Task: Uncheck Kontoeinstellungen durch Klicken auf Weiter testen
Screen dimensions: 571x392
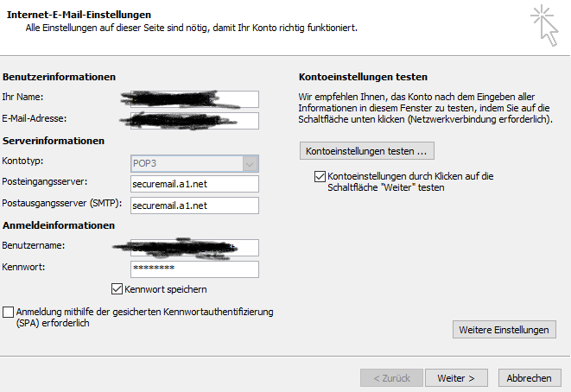Action: (x=320, y=176)
